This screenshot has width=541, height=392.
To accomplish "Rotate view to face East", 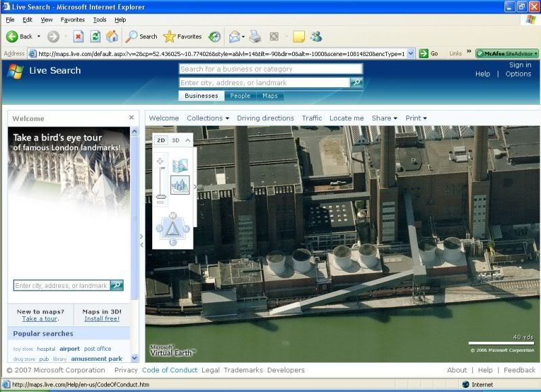I will [173, 242].
